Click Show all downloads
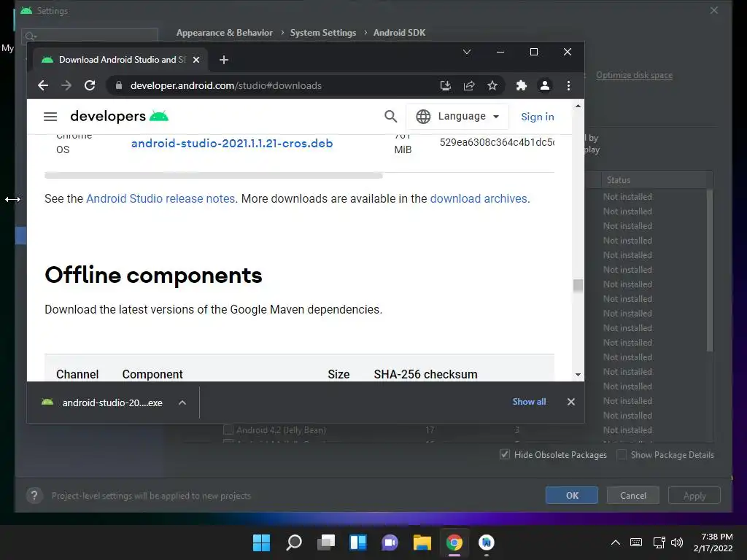Viewport: 747px width, 560px height. (x=529, y=402)
